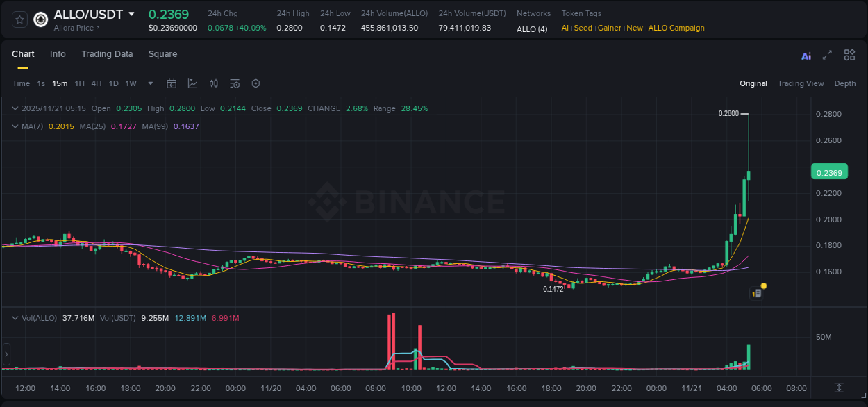Click the go-to-date calendar icon
Viewport: 868px width, 407px height.
tap(172, 83)
